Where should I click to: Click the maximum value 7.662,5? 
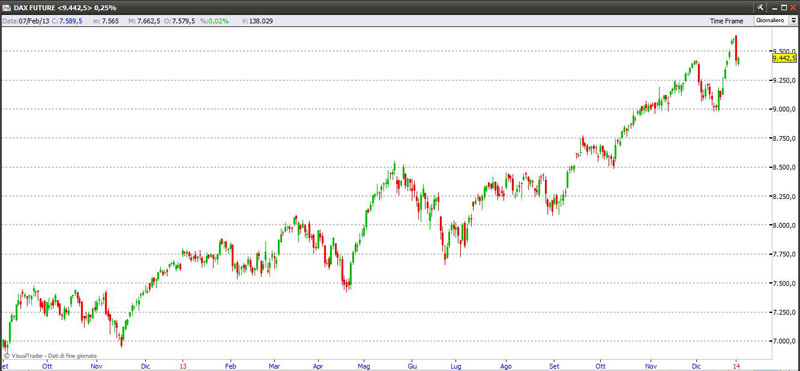coord(148,21)
